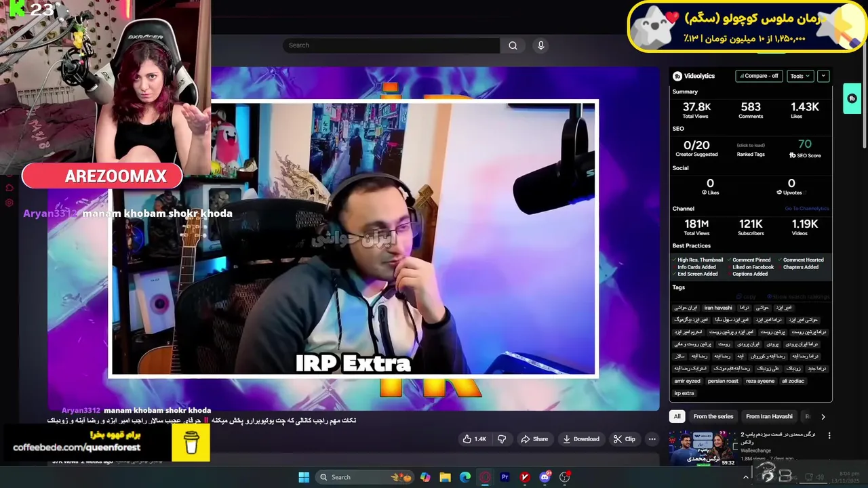Open the Share dialog for the video
Image resolution: width=868 pixels, height=488 pixels.
[x=534, y=439]
